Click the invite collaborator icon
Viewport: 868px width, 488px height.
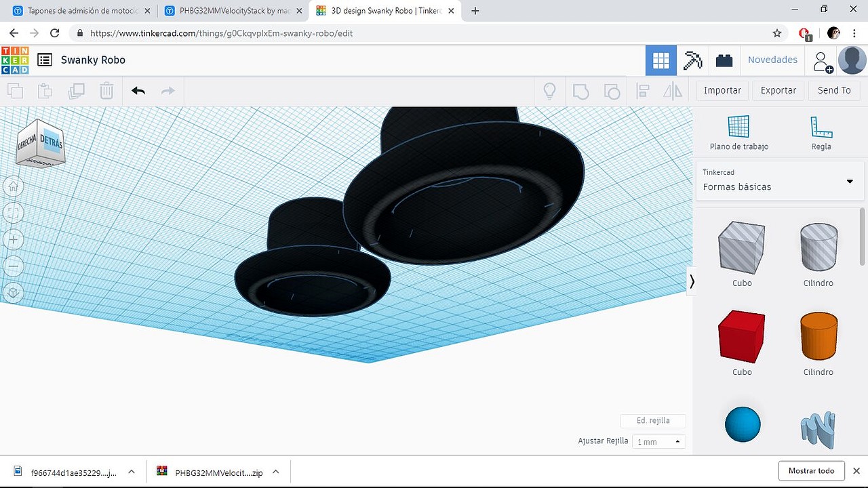(823, 62)
